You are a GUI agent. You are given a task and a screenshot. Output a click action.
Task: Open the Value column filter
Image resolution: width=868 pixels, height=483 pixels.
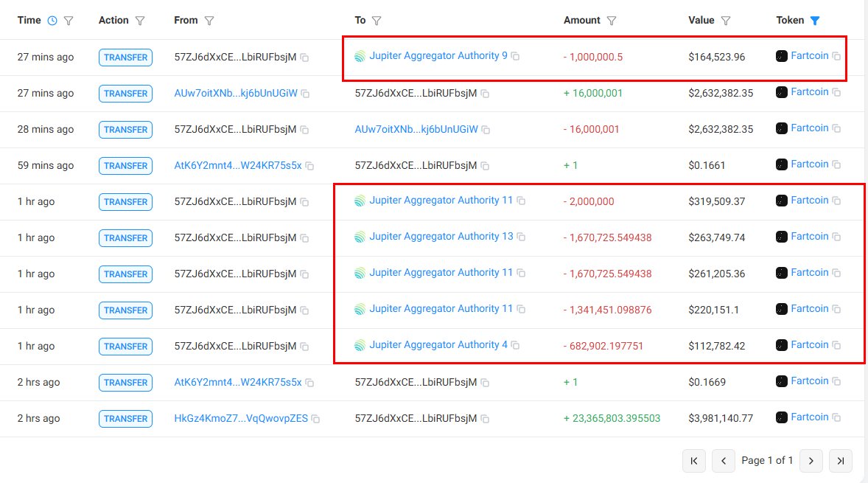[726, 21]
